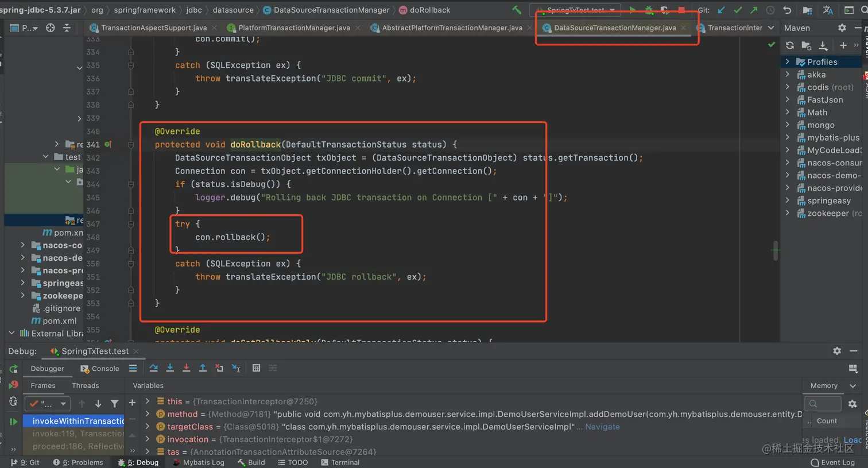This screenshot has height=468, width=868.
Task: Open Debug panel settings gear
Action: (837, 350)
